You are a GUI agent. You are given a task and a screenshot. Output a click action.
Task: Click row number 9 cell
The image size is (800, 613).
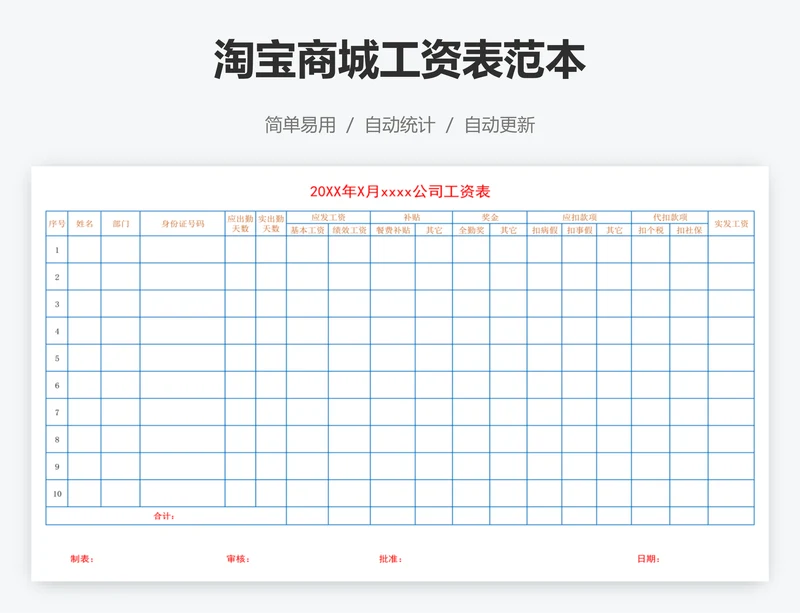(x=57, y=466)
